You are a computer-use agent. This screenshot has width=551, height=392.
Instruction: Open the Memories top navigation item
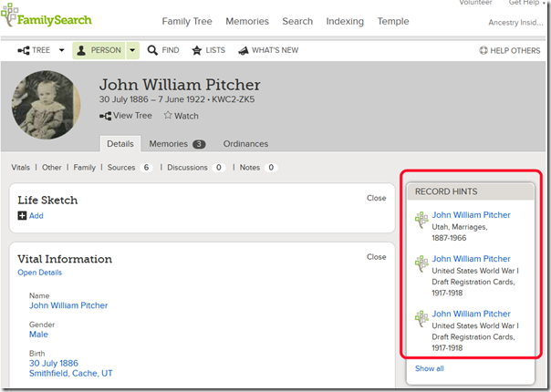(247, 22)
